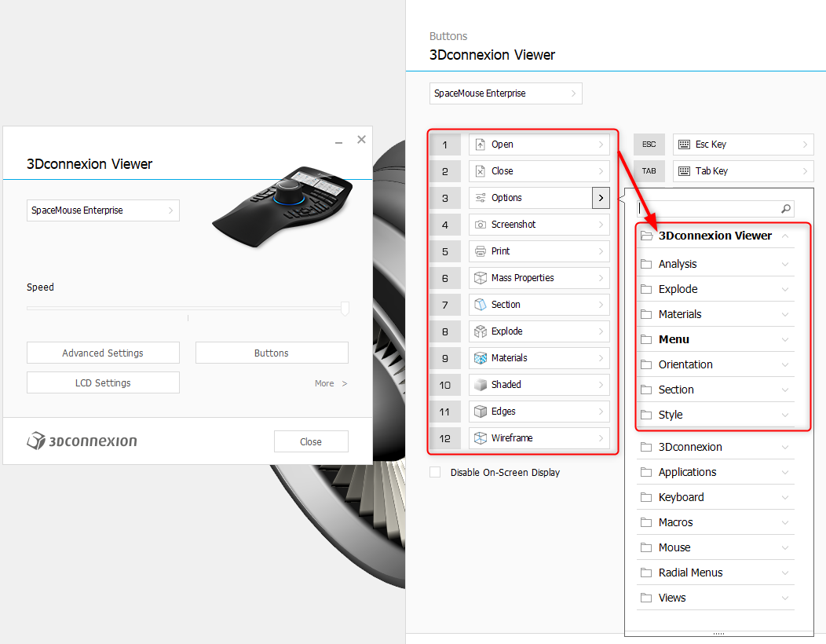This screenshot has height=644, width=826.
Task: Click the ESC key label
Action: (x=649, y=145)
